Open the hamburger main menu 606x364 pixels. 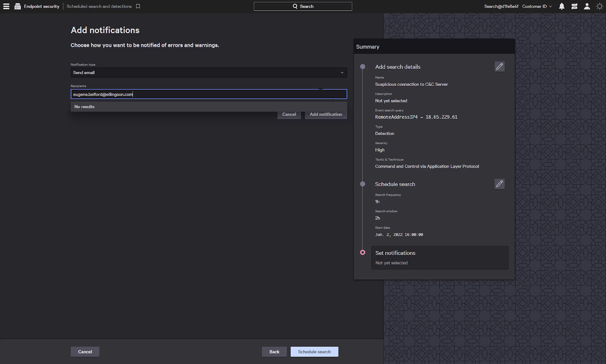point(6,6)
